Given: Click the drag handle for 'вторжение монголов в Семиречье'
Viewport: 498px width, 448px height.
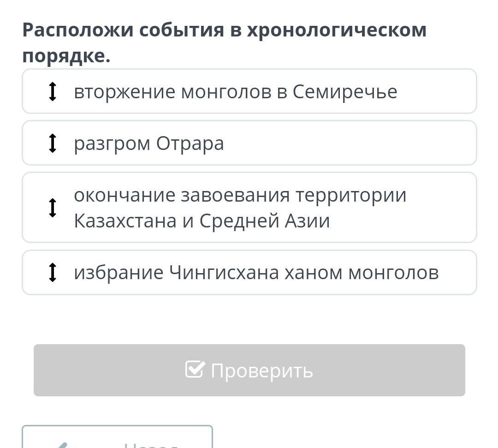Looking at the screenshot, I should click(53, 91).
